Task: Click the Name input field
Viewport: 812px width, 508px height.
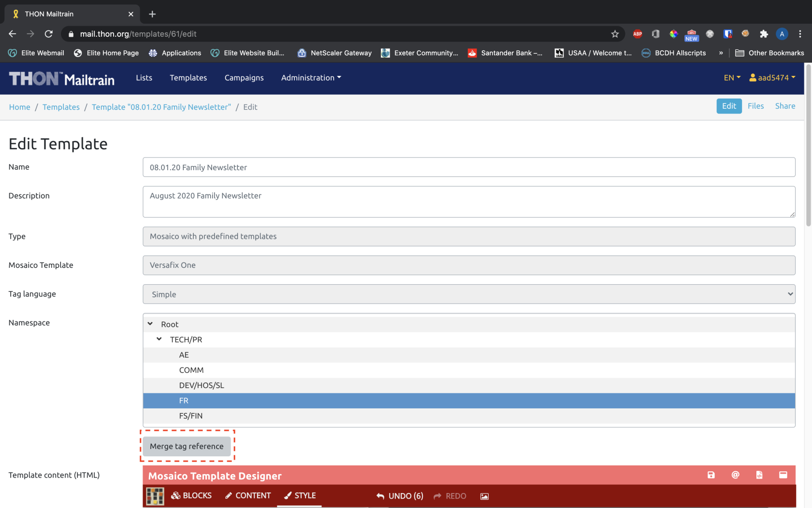Action: [x=469, y=167]
